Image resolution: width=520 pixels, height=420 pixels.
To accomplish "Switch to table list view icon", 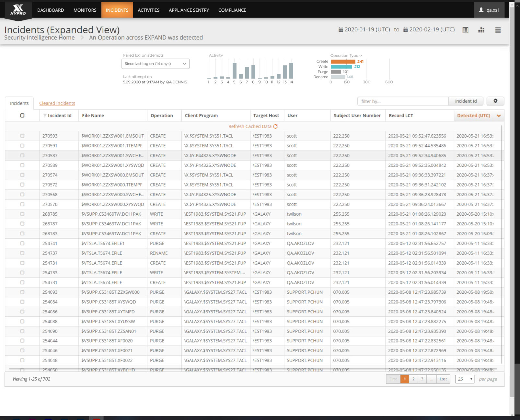I will [465, 30].
